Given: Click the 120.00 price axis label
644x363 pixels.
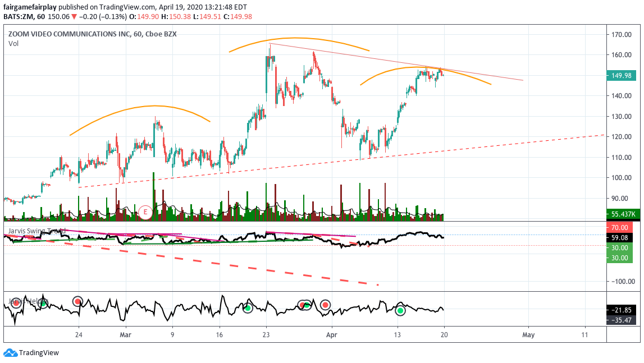Looking at the screenshot, I should coord(622,137).
